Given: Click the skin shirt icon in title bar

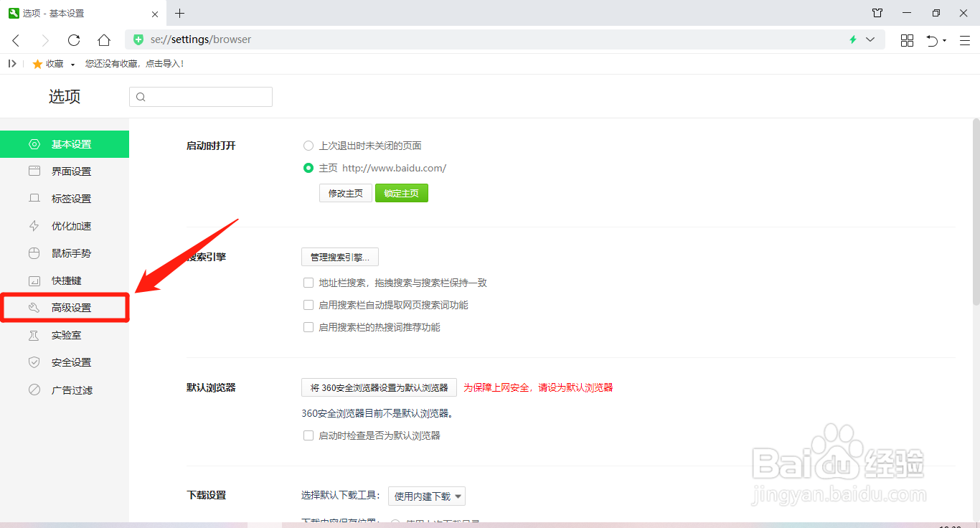Looking at the screenshot, I should coord(877,13).
